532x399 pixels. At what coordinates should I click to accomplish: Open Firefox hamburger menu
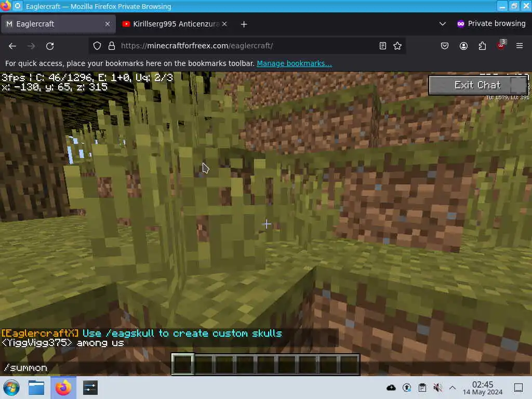pos(520,46)
